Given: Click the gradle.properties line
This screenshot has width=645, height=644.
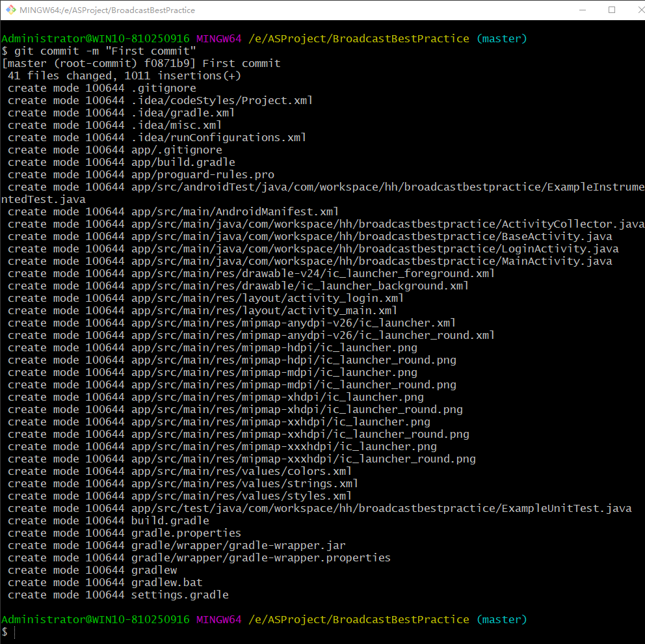Looking at the screenshot, I should (124, 533).
